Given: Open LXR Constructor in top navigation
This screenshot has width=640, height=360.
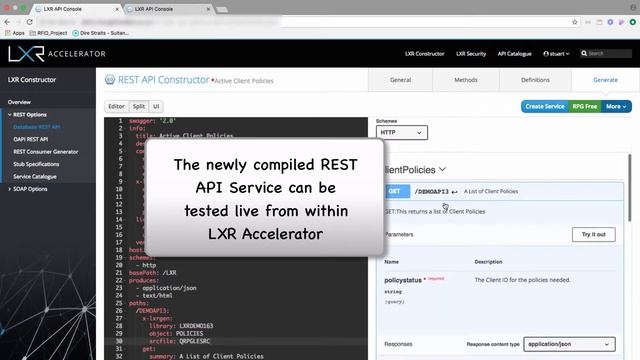Looking at the screenshot, I should [424, 53].
